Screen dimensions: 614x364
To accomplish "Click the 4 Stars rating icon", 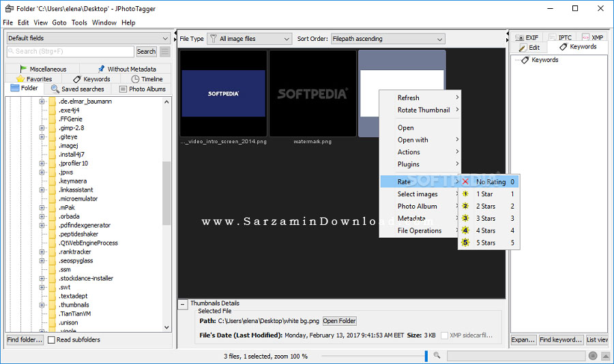I will (465, 230).
